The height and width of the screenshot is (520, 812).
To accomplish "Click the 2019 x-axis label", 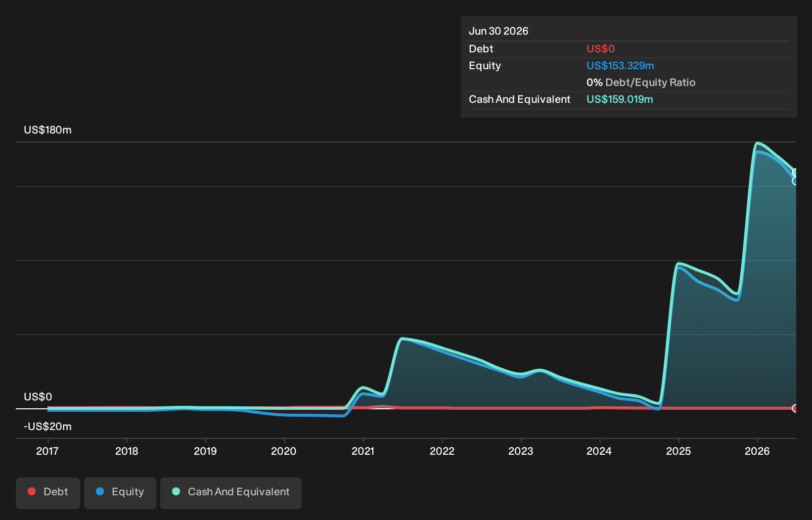I will (205, 451).
